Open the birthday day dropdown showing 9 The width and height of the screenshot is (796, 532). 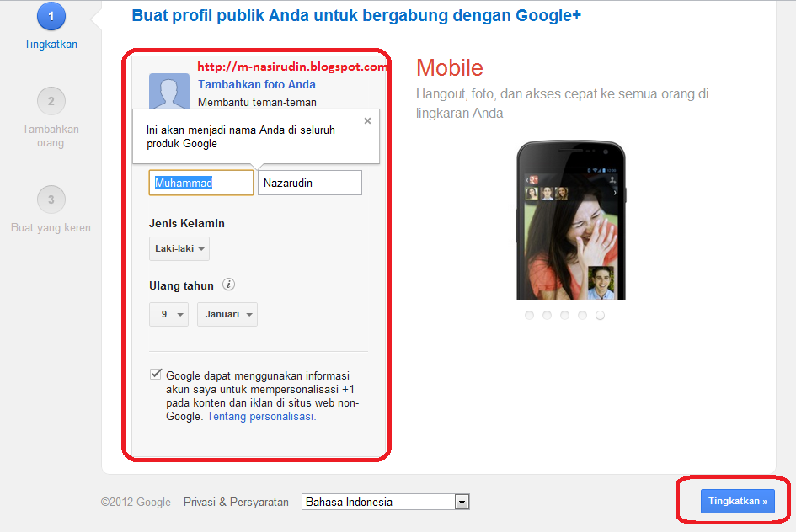(169, 315)
